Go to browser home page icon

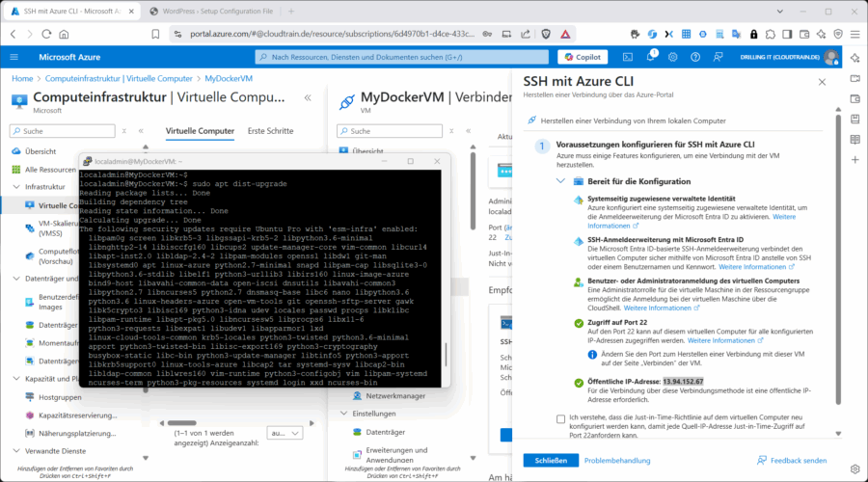click(65, 34)
